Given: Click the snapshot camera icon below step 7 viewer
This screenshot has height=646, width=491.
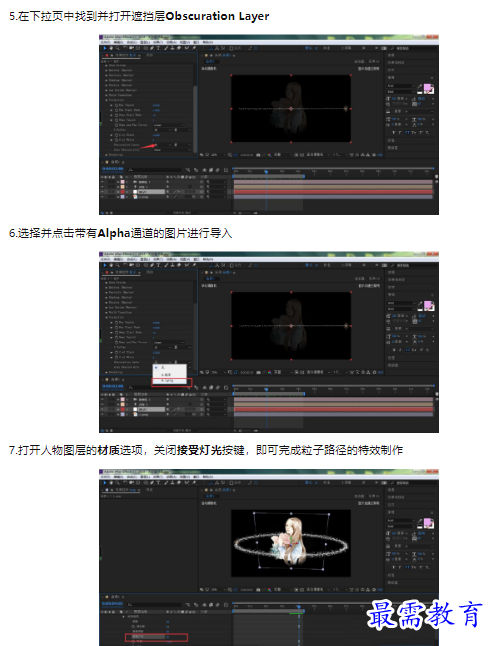Looking at the screenshot, I should tap(258, 589).
